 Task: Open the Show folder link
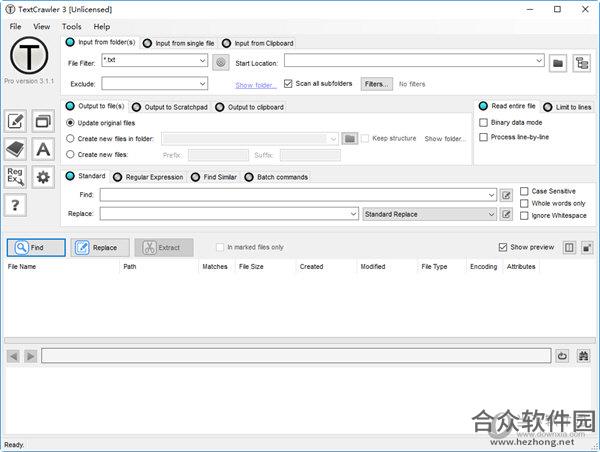pyautogui.click(x=255, y=85)
